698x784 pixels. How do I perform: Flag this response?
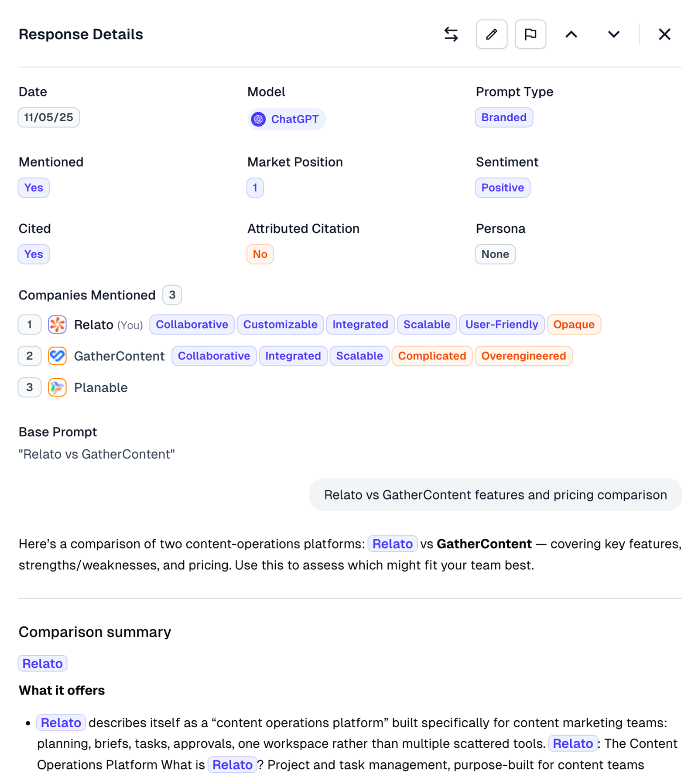click(530, 34)
